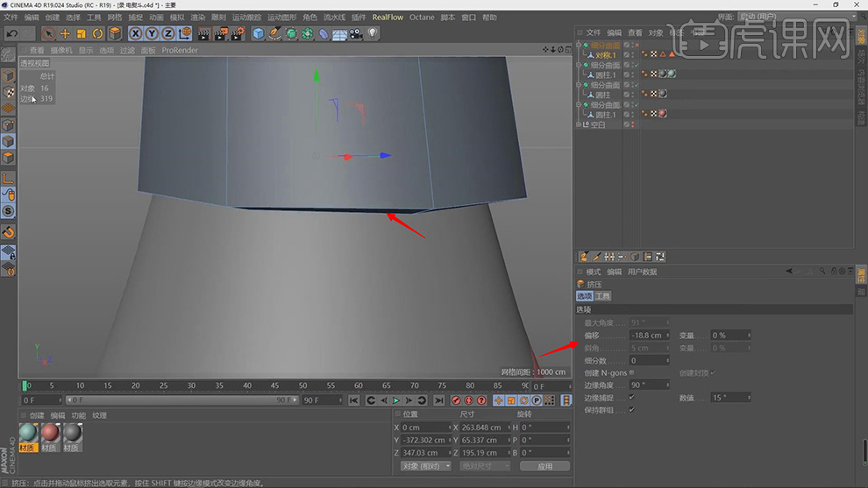
Task: Select the Move tool icon
Action: tap(65, 33)
